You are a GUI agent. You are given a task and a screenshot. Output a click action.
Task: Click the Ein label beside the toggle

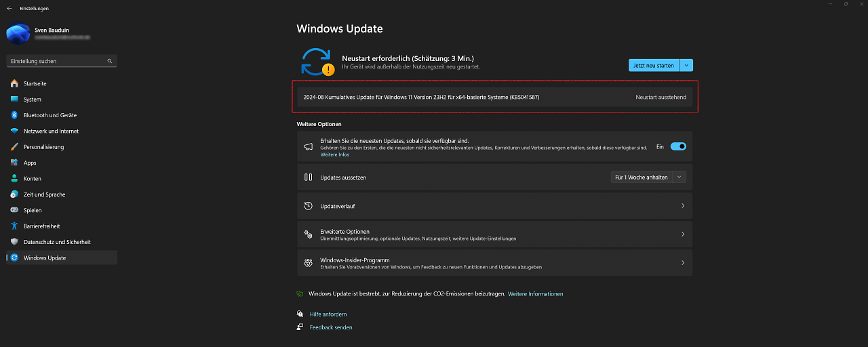pyautogui.click(x=660, y=146)
